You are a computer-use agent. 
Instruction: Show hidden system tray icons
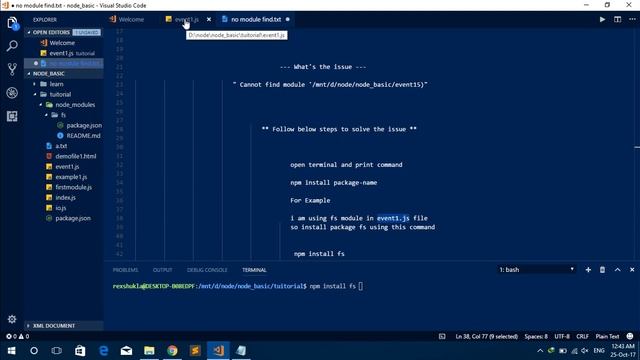(x=540, y=351)
